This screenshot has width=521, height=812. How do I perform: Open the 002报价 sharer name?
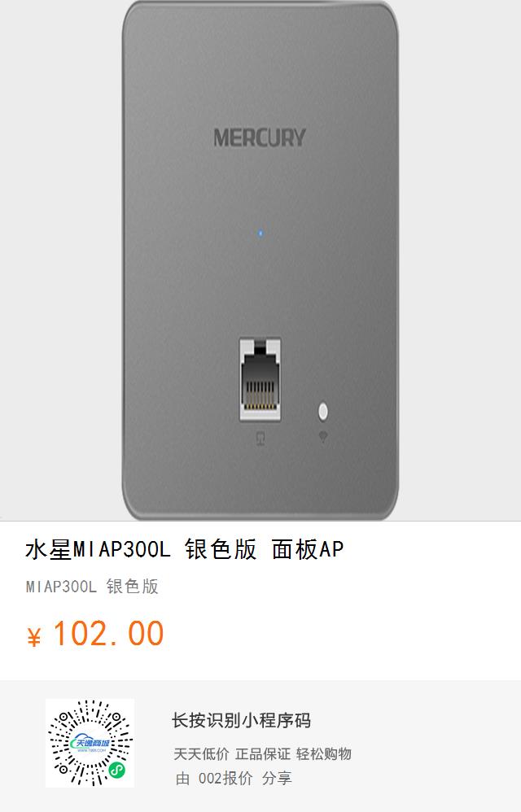(225, 779)
